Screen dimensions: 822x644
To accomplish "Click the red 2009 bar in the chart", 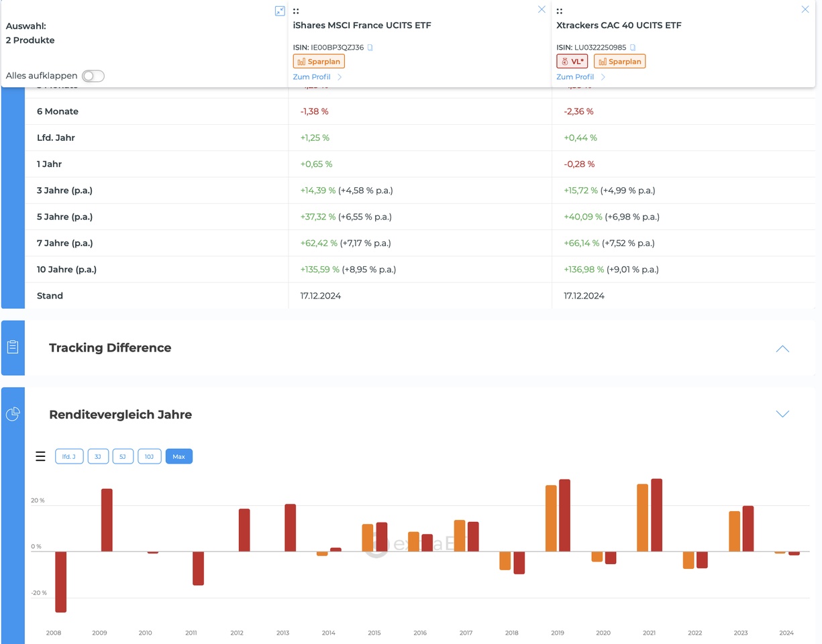I will coord(107,520).
